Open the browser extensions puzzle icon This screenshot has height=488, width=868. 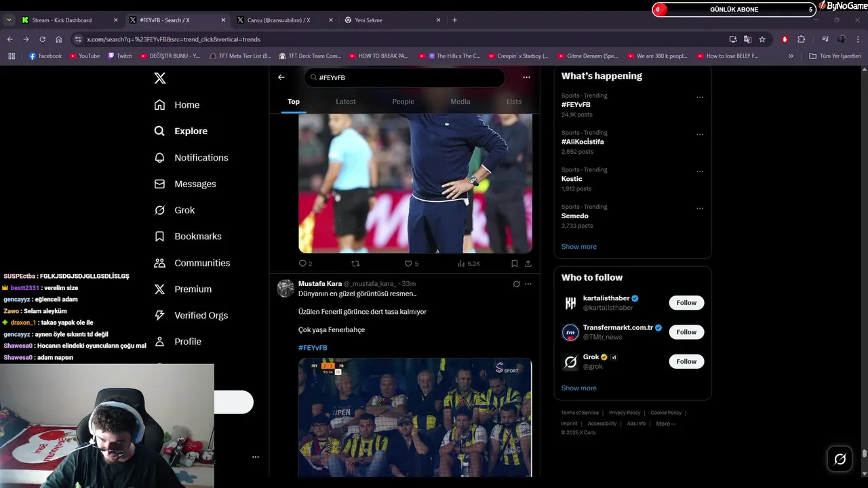click(801, 39)
